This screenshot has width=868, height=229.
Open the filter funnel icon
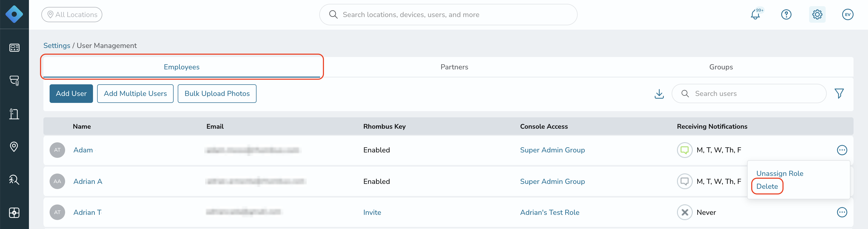[x=839, y=94]
